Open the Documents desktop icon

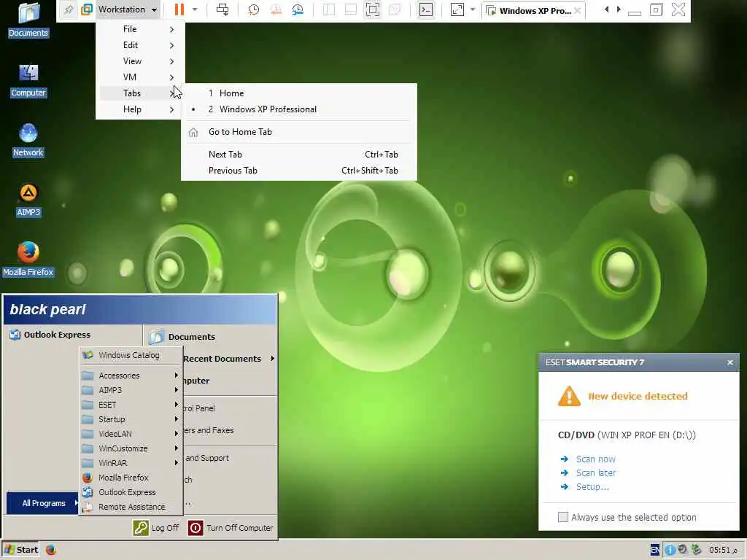(28, 20)
